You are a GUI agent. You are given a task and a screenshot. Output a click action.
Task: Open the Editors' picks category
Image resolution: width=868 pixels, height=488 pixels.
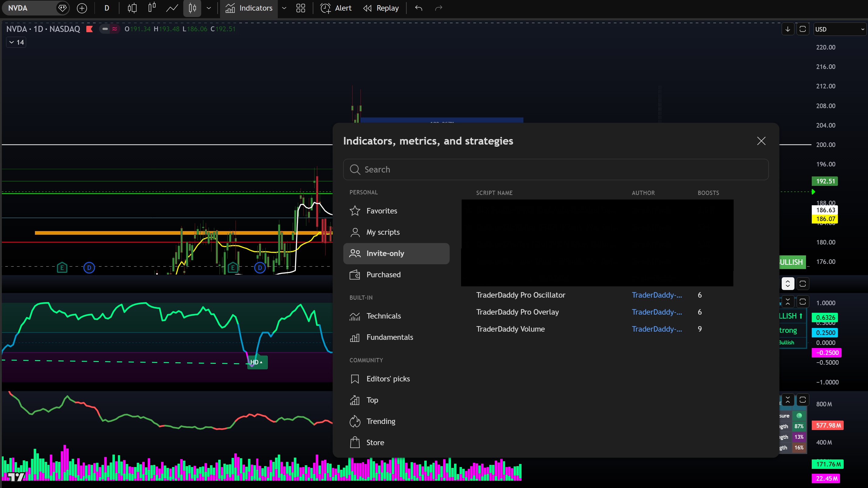(x=388, y=379)
